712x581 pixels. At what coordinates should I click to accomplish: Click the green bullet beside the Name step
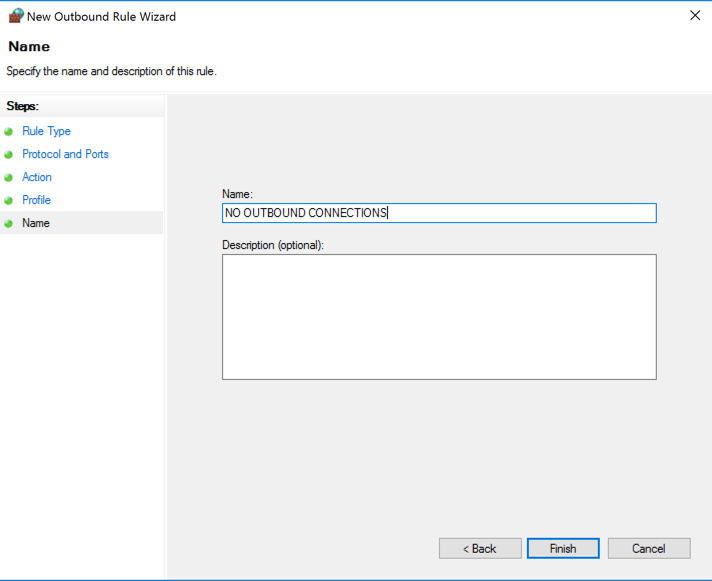pos(9,223)
